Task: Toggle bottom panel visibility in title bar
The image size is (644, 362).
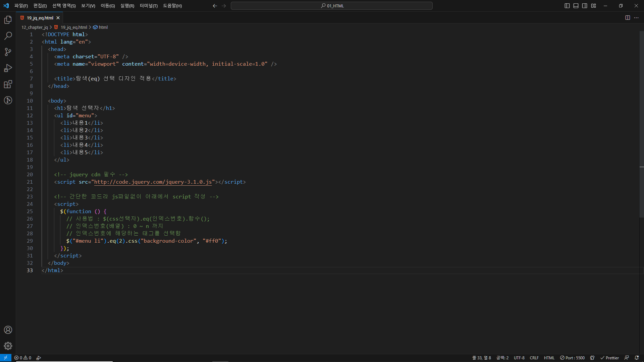Action: (x=576, y=6)
